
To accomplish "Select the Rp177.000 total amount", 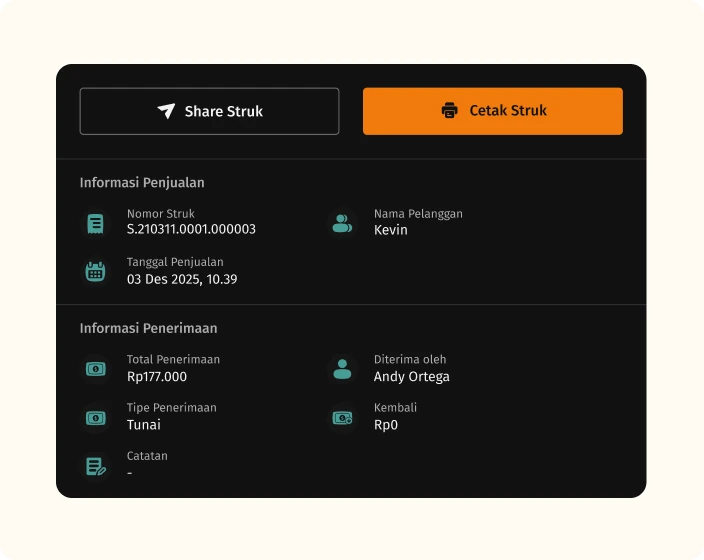I will pos(157,377).
